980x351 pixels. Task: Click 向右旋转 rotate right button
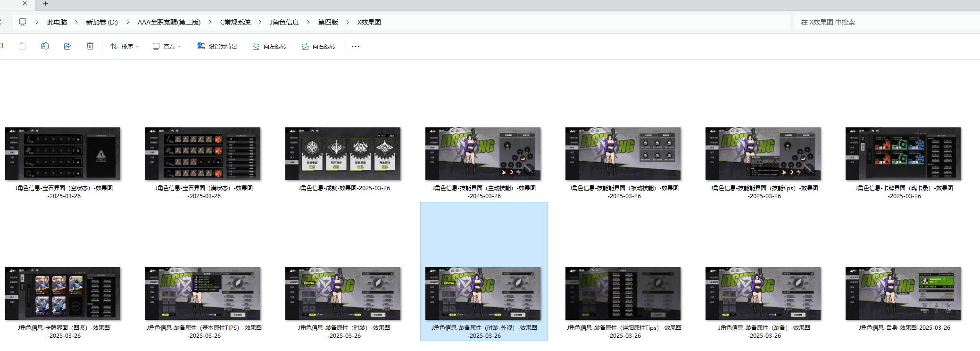click(x=318, y=46)
